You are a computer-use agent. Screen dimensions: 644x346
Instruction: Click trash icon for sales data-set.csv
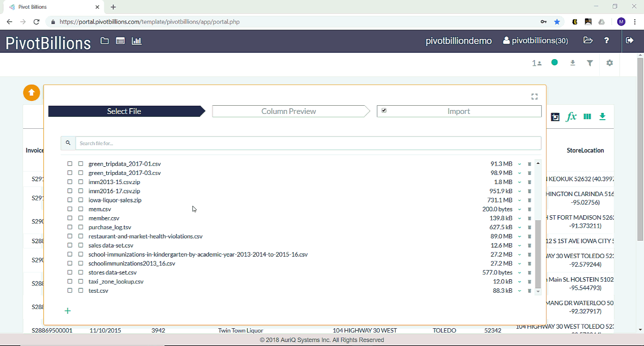point(529,246)
